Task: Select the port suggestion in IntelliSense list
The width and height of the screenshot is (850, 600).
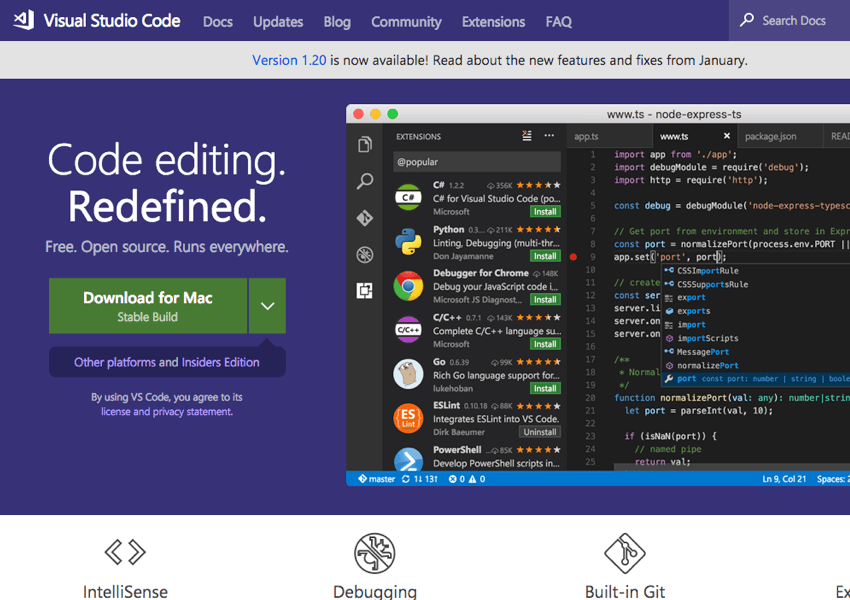Action: [x=756, y=379]
